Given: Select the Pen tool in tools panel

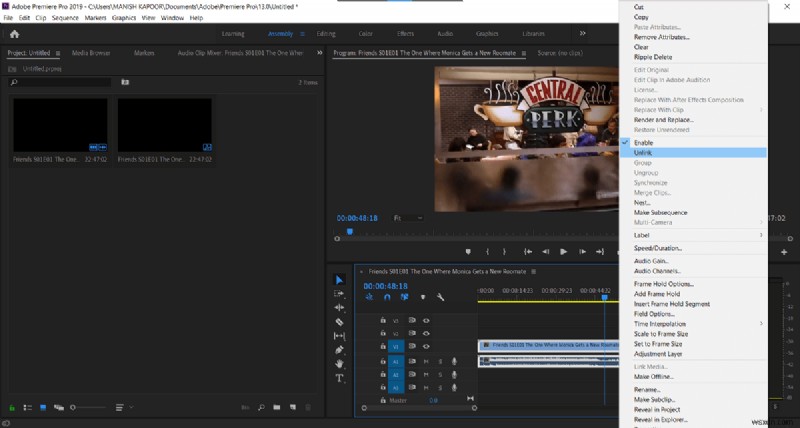Looking at the screenshot, I should [x=339, y=350].
